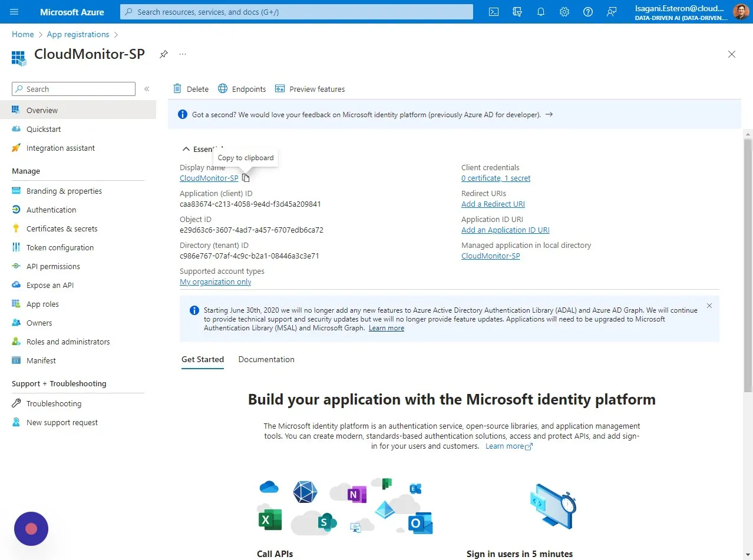
Task: Select the Get Started tab
Action: (x=203, y=359)
